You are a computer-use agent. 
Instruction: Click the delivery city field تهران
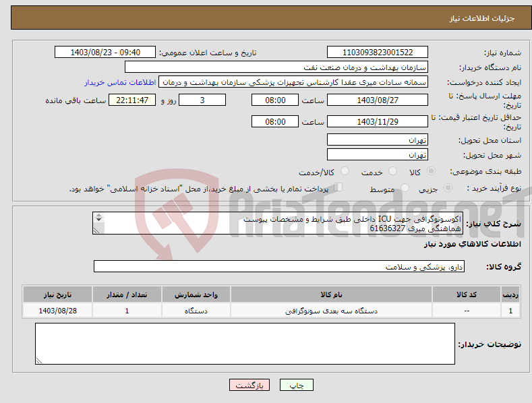pyautogui.click(x=378, y=155)
